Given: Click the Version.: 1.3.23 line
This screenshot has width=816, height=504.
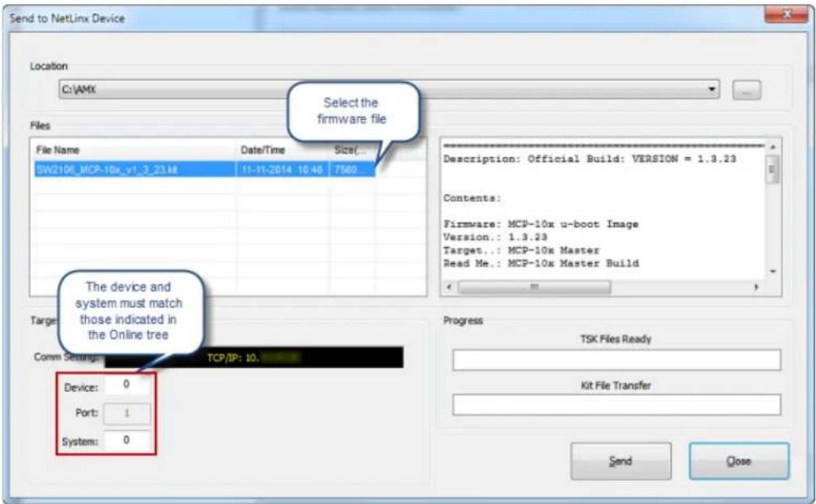Looking at the screenshot, I should (495, 237).
